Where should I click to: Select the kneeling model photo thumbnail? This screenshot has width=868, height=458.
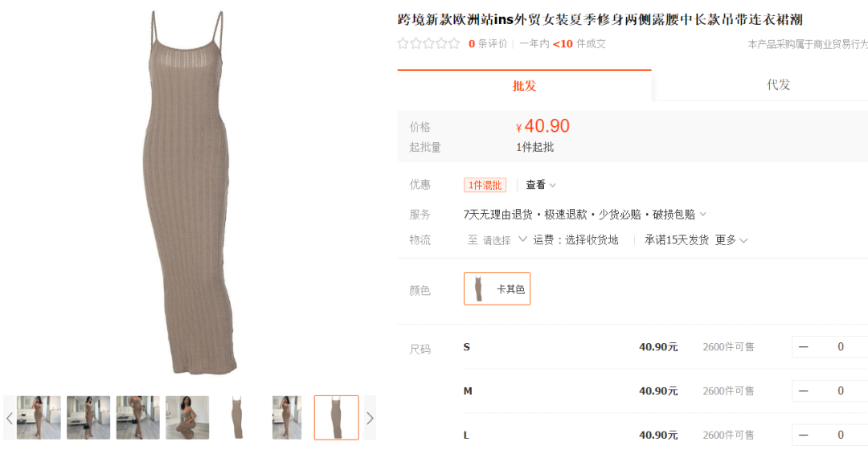coord(187,418)
